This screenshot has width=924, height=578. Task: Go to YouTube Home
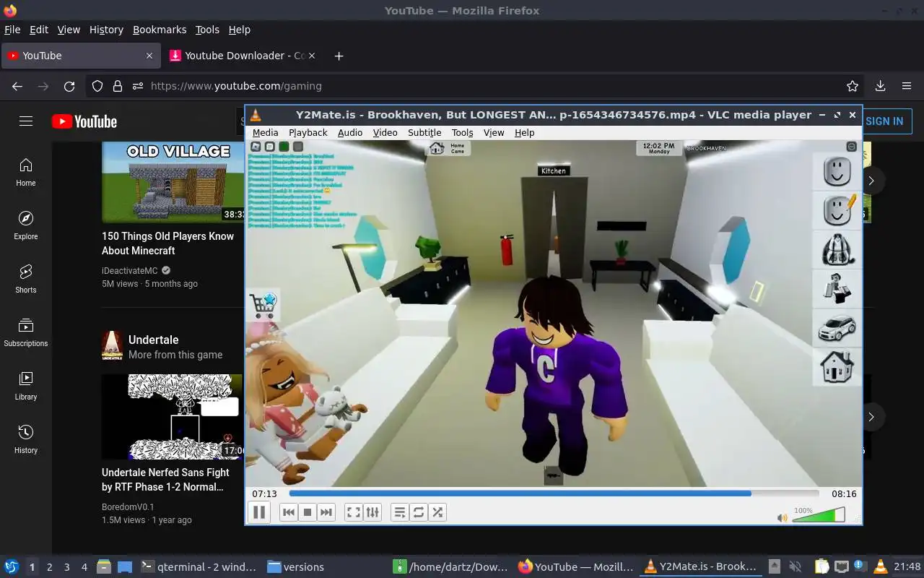tap(26, 172)
